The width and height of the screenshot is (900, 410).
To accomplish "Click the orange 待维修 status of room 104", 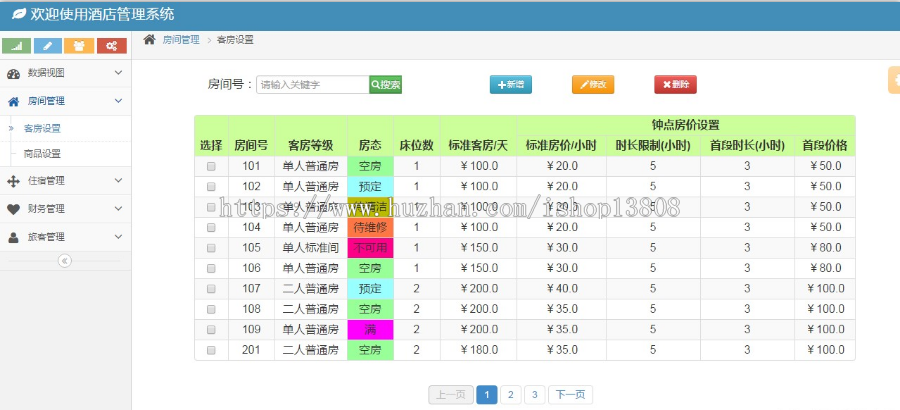I will pyautogui.click(x=370, y=227).
